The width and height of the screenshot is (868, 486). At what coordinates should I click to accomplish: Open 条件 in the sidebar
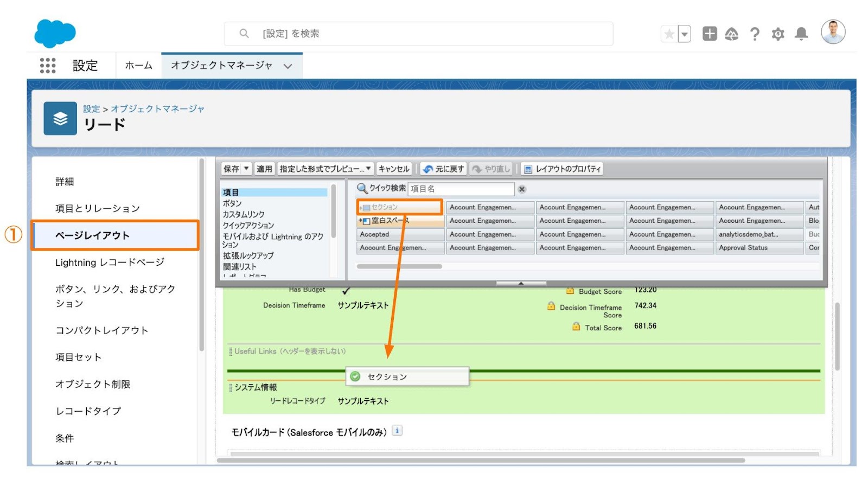(65, 438)
